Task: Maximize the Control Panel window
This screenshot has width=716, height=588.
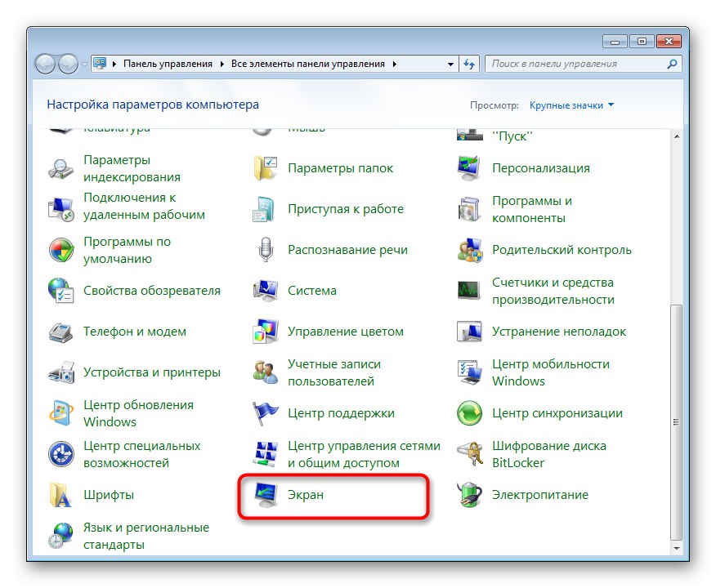Action: click(642, 42)
